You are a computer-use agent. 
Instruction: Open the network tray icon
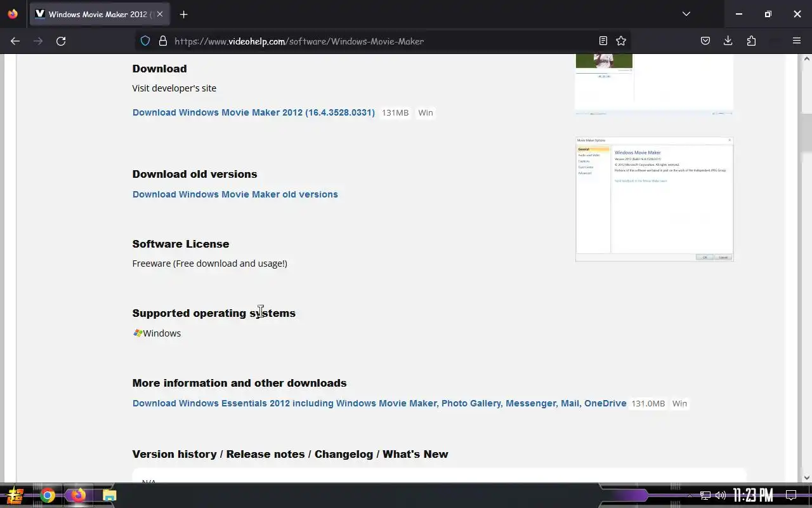705,495
